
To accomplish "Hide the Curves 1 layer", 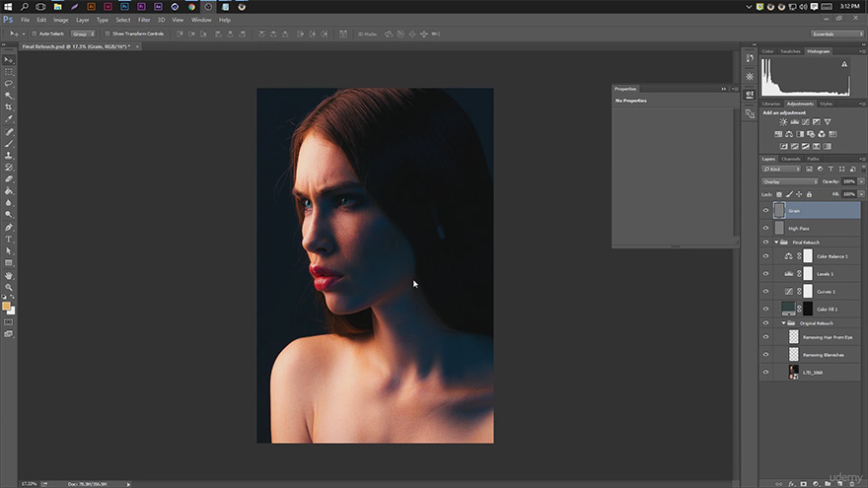I will pyautogui.click(x=765, y=292).
